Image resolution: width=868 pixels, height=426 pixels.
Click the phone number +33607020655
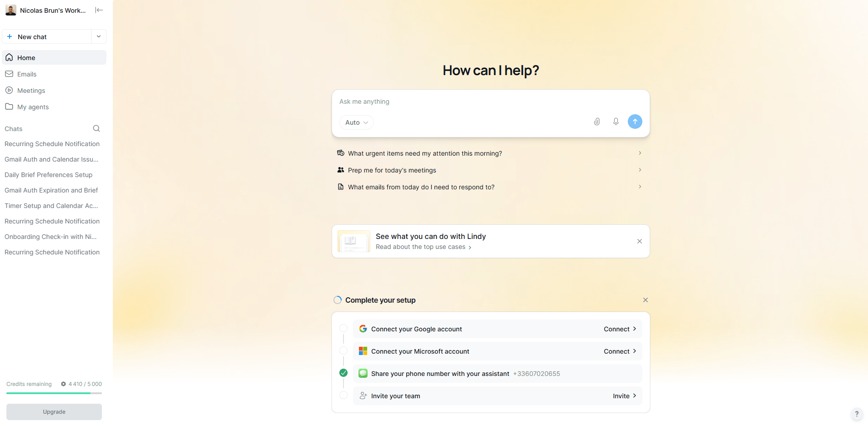[536, 374]
